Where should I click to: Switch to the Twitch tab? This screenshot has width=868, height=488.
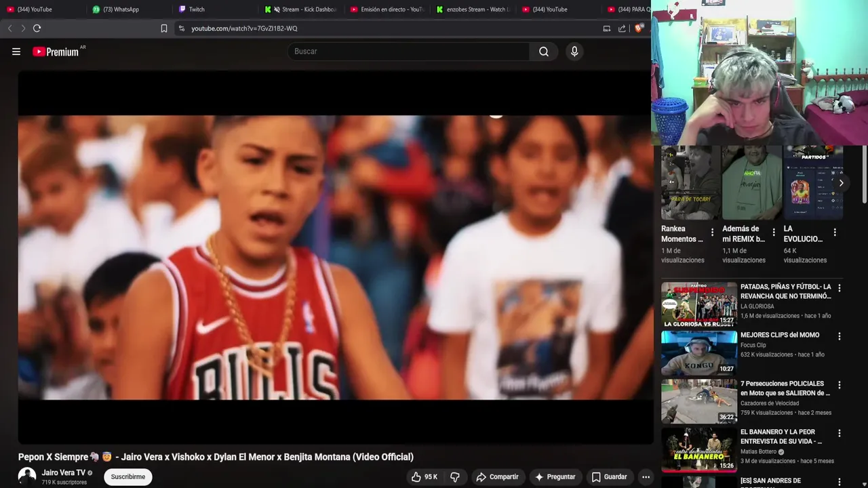coord(214,9)
